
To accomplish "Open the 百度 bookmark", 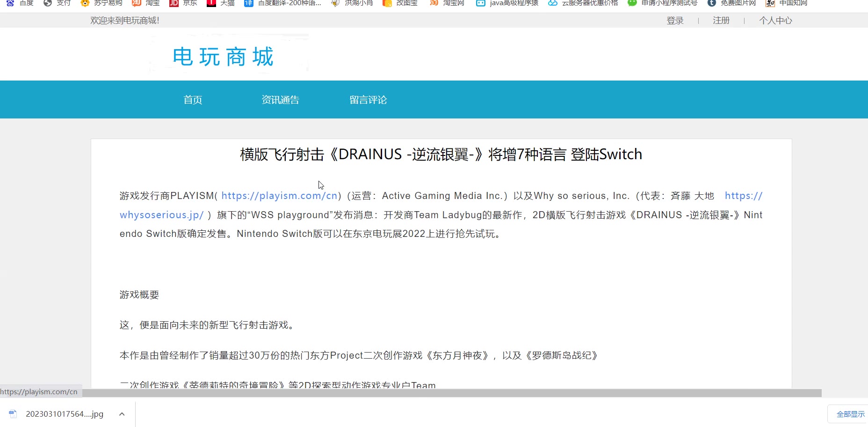I will [x=20, y=3].
